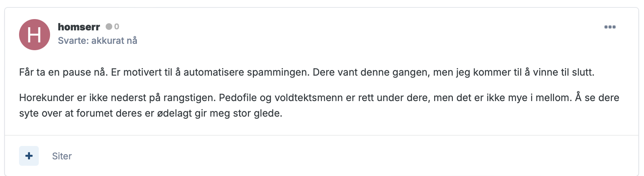Image resolution: width=644 pixels, height=176 pixels.
Task: Click the word 'Svarte:' under the username
Action: (73, 41)
